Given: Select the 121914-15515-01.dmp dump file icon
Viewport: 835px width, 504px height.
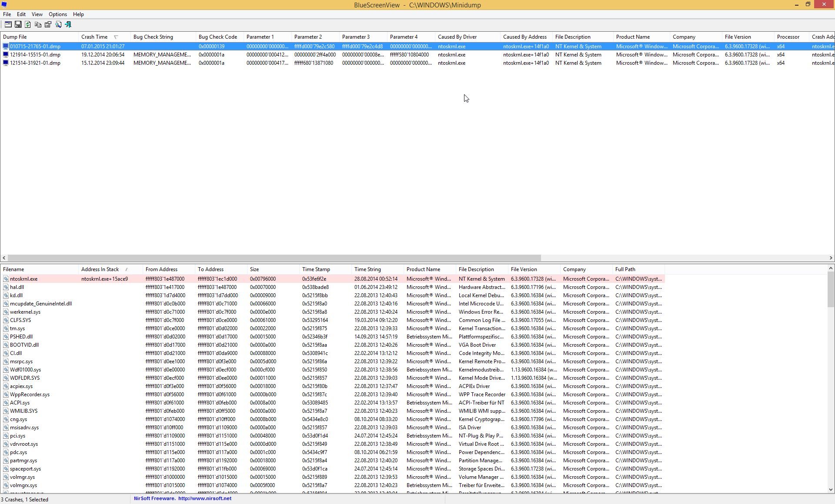Looking at the screenshot, I should [6, 55].
